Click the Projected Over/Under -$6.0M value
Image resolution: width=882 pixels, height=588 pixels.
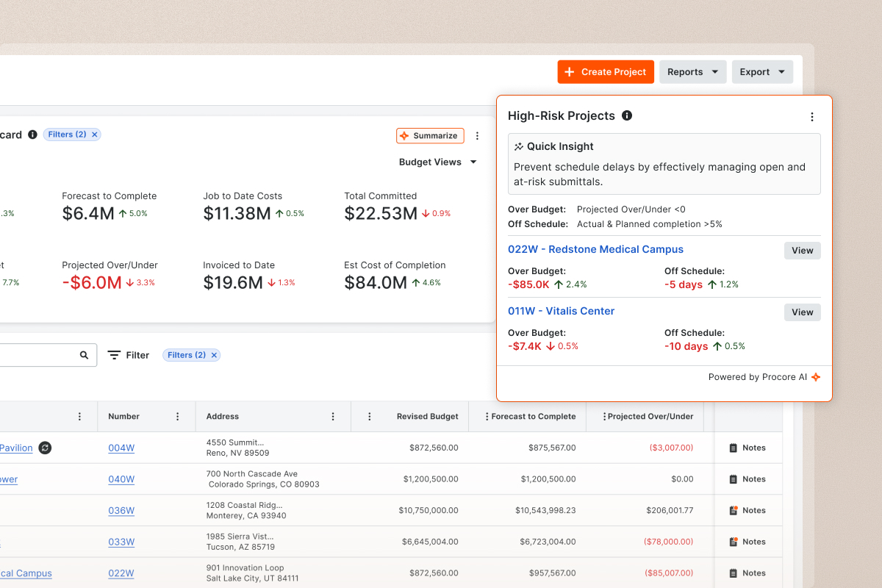(92, 282)
